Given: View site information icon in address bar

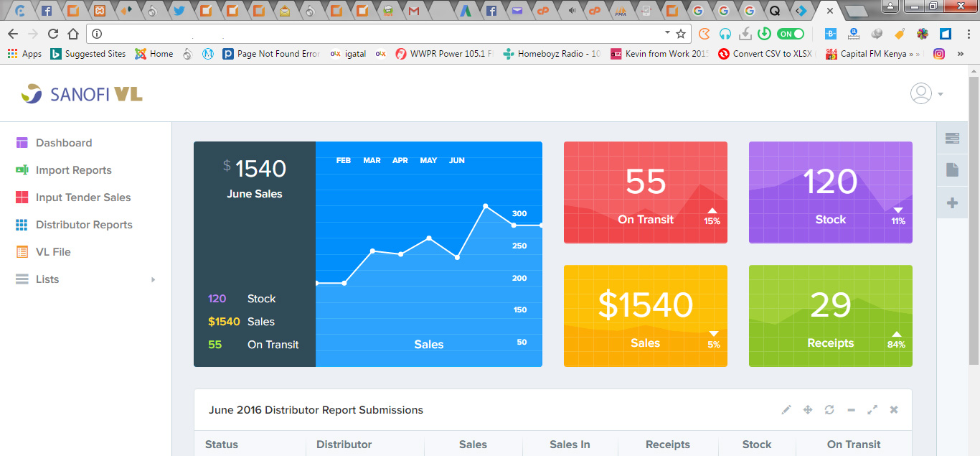Looking at the screenshot, I should tap(98, 34).
